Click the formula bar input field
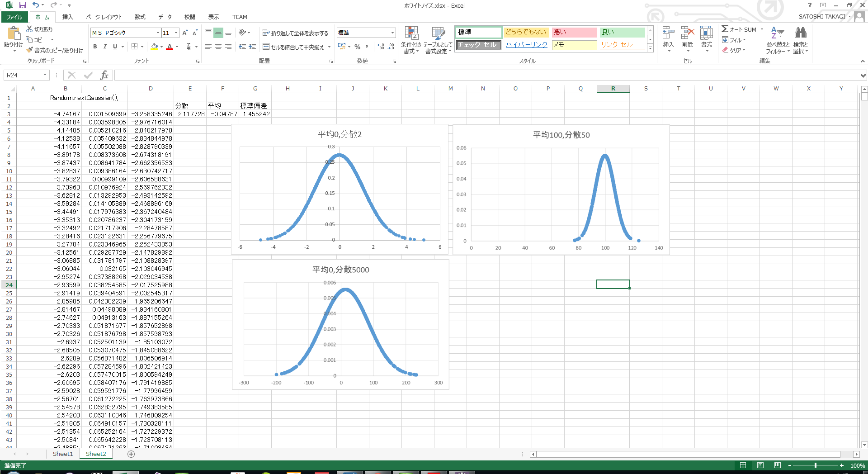The height and width of the screenshot is (474, 868). coord(486,75)
